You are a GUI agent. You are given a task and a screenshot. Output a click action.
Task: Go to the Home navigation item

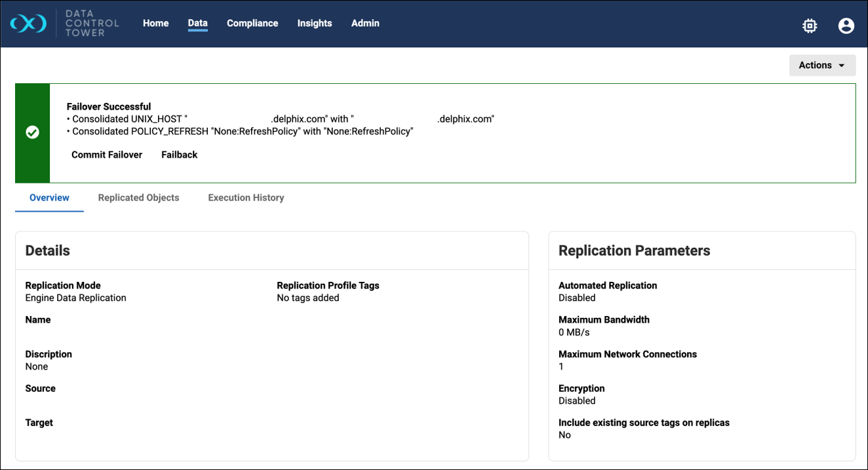(155, 23)
